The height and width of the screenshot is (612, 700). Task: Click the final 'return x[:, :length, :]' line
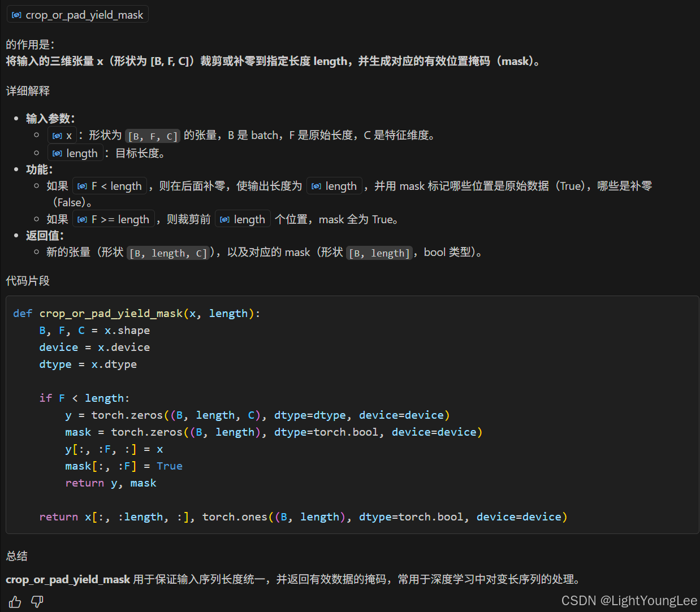click(303, 517)
